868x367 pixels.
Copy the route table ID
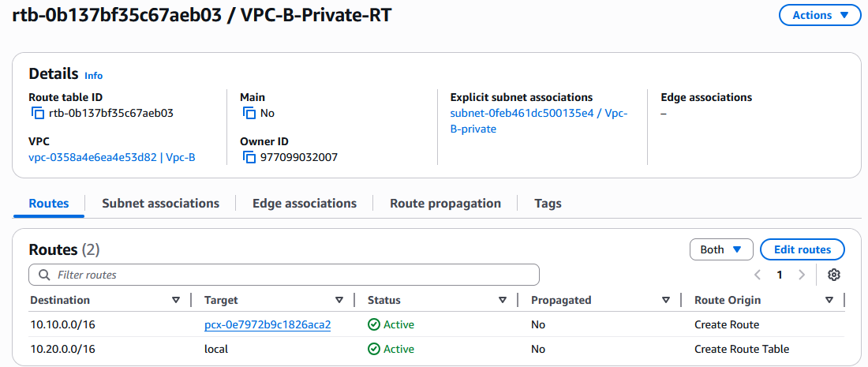tap(37, 113)
